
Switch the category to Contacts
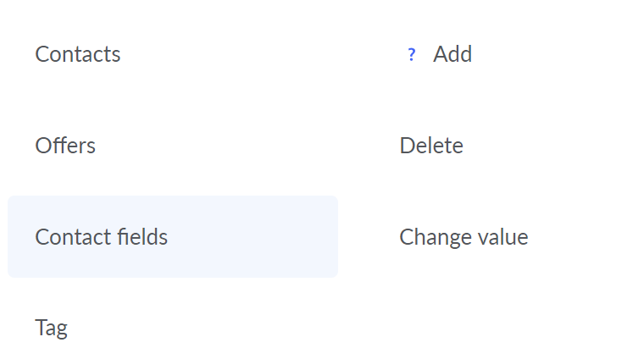tap(78, 54)
